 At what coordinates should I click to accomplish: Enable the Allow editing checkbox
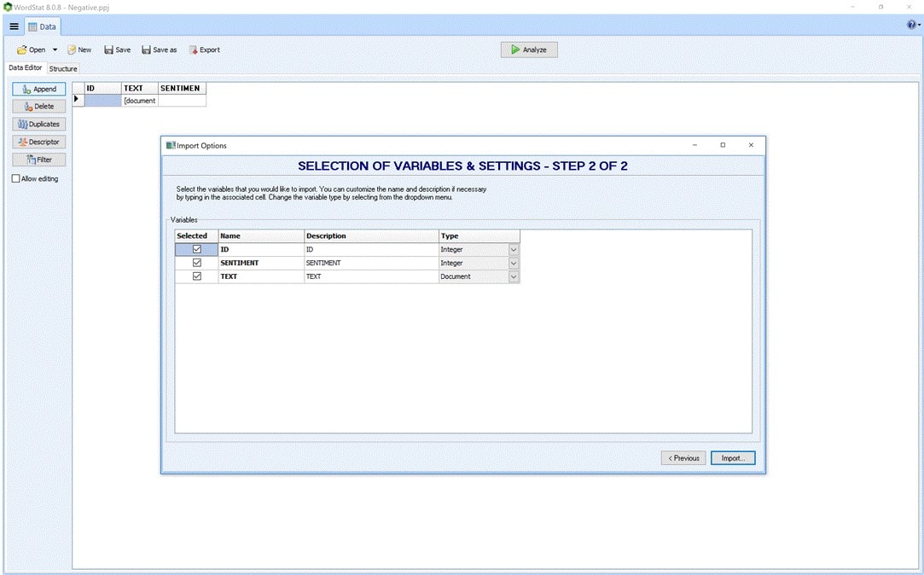pyautogui.click(x=16, y=178)
